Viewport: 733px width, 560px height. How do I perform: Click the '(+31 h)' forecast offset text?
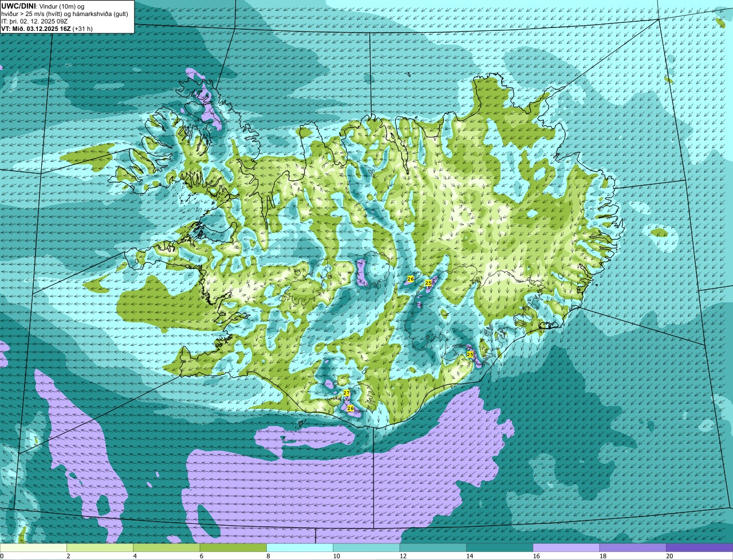pyautogui.click(x=82, y=29)
